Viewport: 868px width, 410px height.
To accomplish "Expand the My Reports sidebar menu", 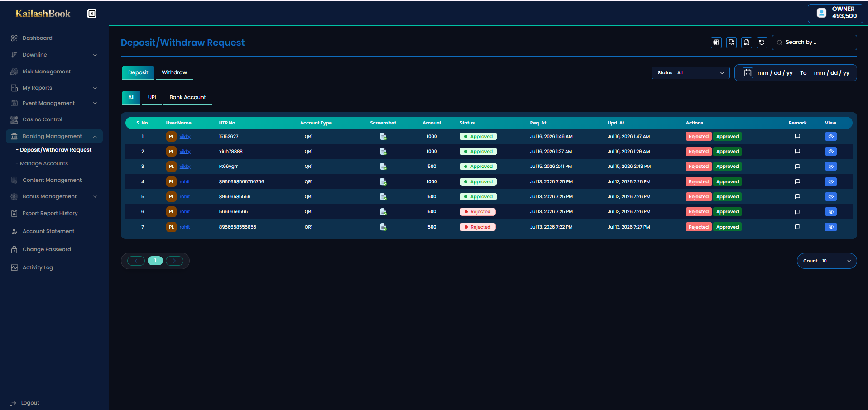I will point(54,88).
